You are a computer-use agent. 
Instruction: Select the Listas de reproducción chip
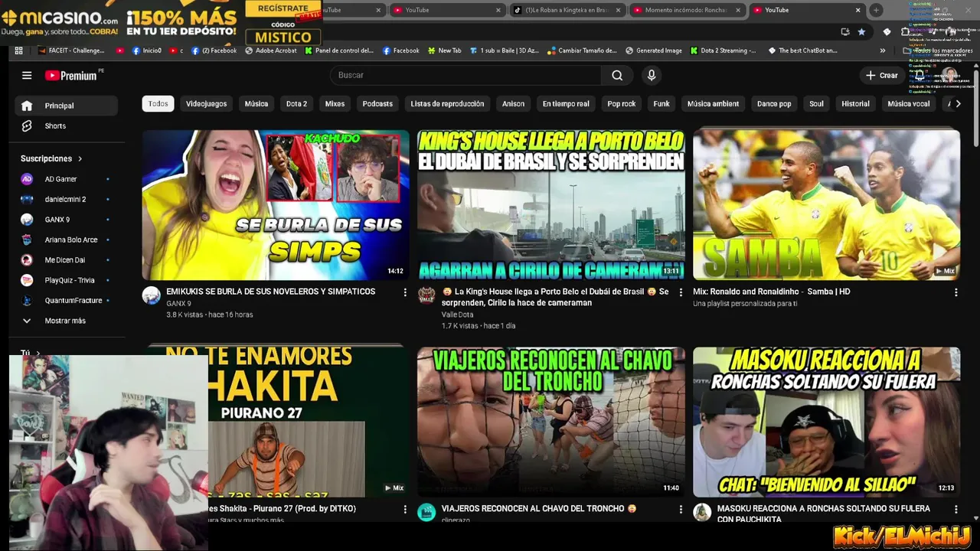point(447,103)
